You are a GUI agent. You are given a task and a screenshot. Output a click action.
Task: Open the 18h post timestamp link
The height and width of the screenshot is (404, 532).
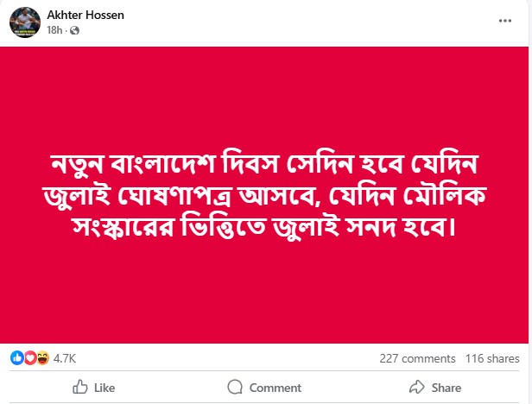click(54, 30)
